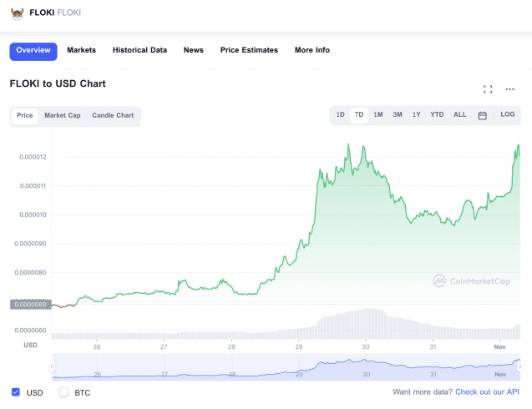Click the mini navigator chart overview

pyautogui.click(x=286, y=367)
